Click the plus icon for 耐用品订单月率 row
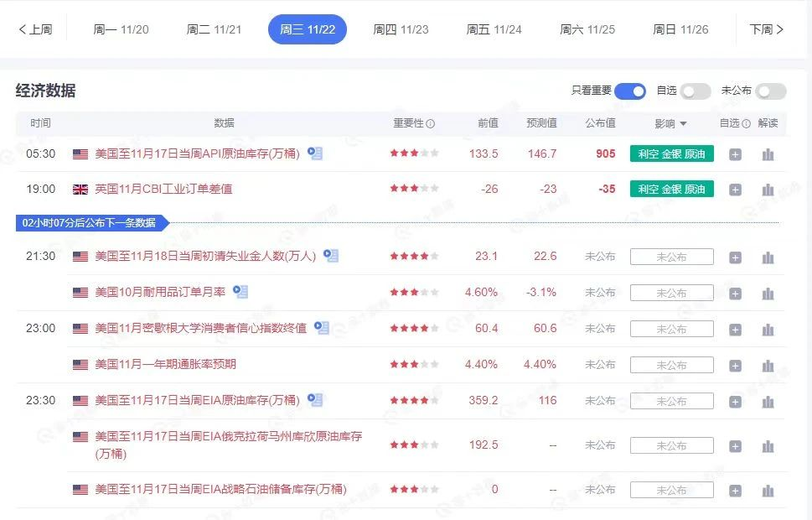The image size is (812, 520). pyautogui.click(x=735, y=292)
